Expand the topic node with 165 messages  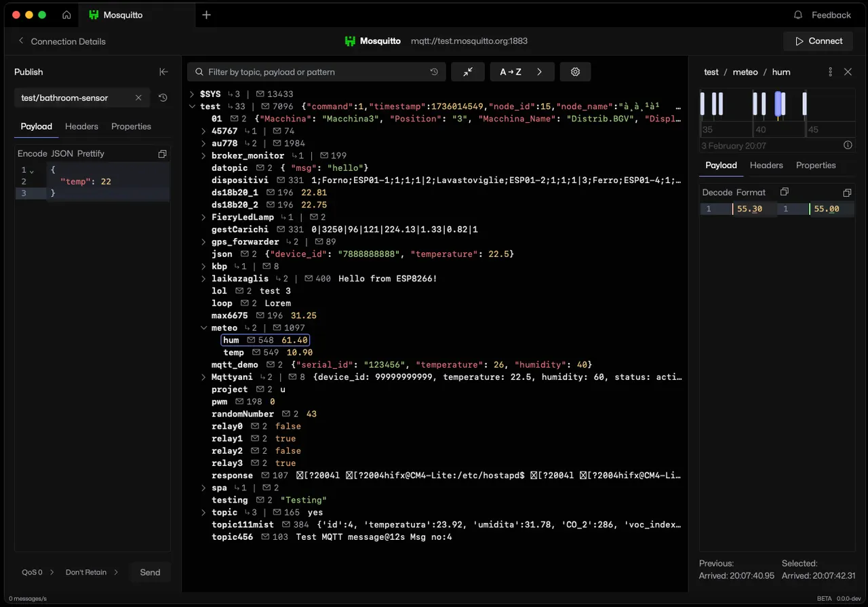(203, 513)
